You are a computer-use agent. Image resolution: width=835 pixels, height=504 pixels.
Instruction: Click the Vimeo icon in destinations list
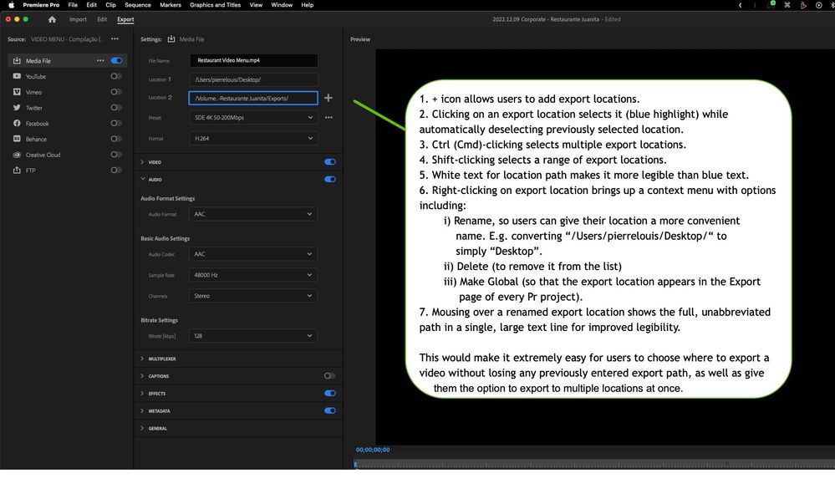[x=17, y=92]
